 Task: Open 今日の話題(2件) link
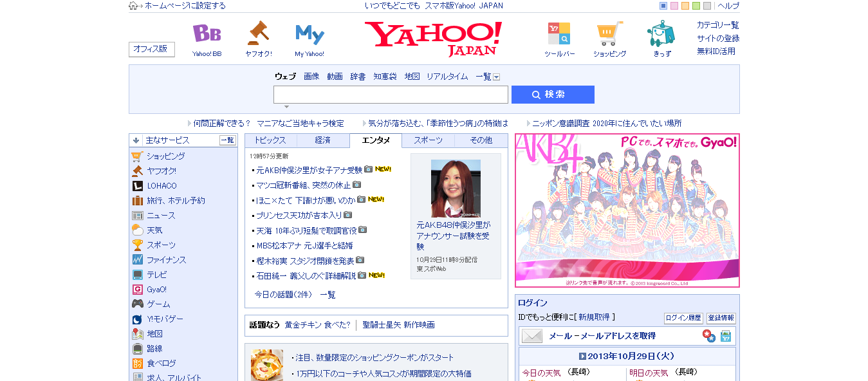point(283,295)
